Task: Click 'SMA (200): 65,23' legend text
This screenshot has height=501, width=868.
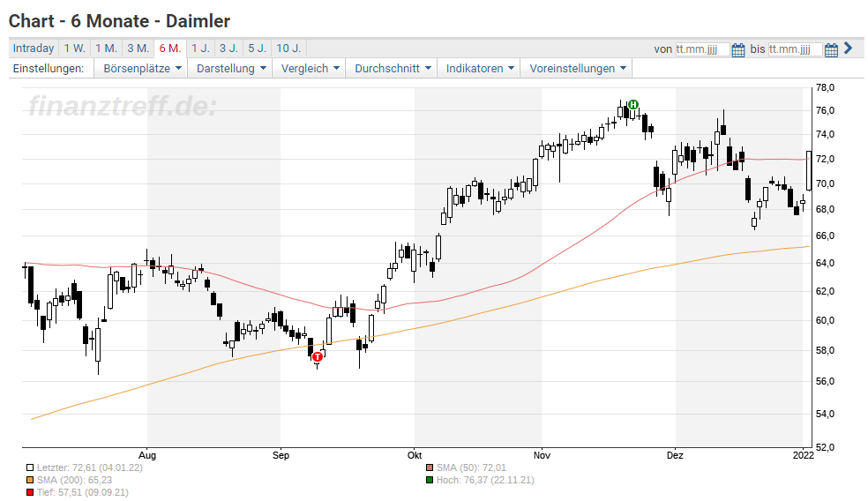Action: 74,480
